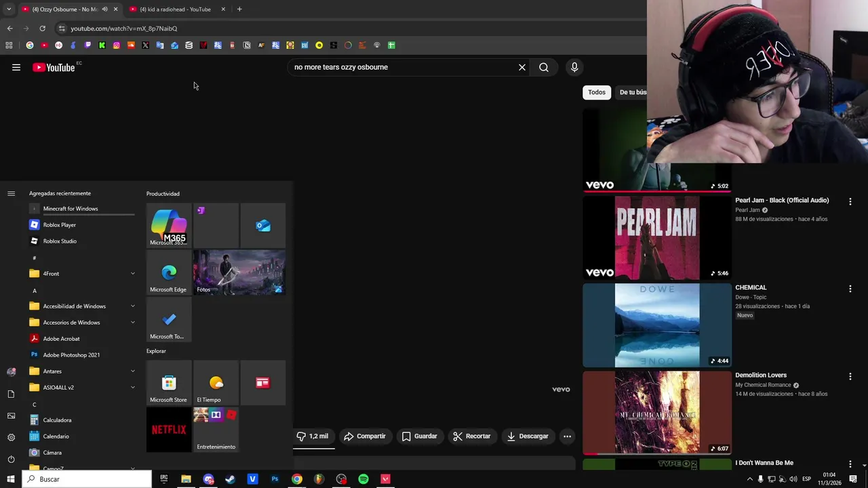Reload the current page
This screenshot has height=488, width=868.
pos(42,28)
